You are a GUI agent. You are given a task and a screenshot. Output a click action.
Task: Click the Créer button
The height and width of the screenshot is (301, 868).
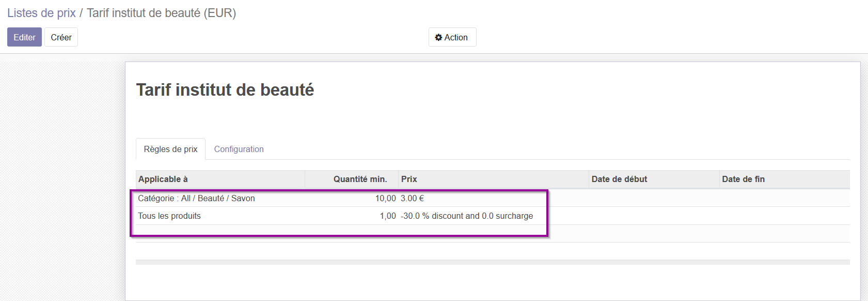click(x=61, y=37)
